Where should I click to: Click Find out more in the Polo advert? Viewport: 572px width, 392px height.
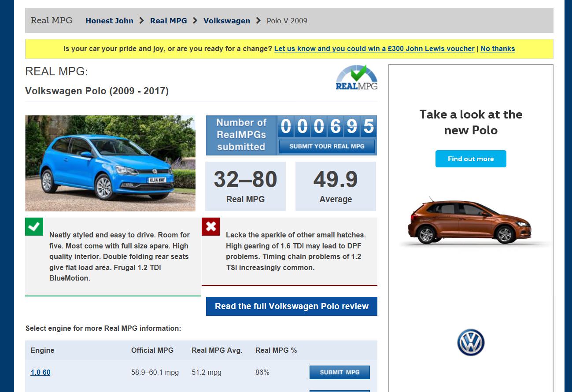(x=471, y=159)
